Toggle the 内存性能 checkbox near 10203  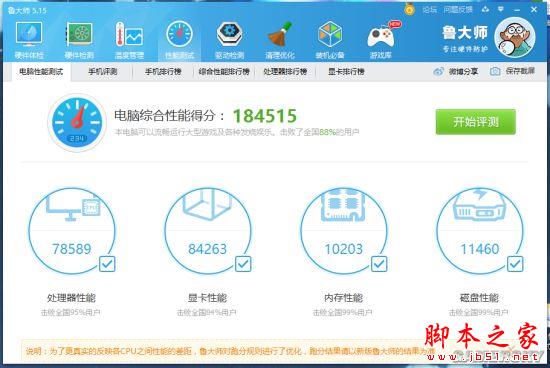(379, 264)
